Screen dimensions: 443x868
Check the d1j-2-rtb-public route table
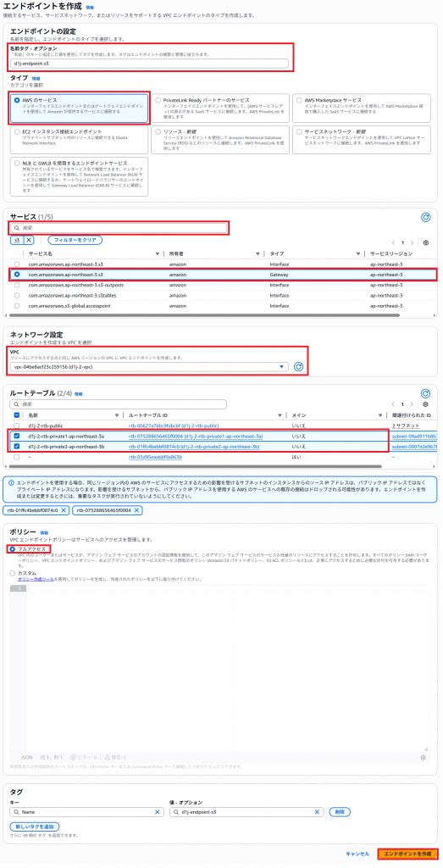[x=17, y=426]
